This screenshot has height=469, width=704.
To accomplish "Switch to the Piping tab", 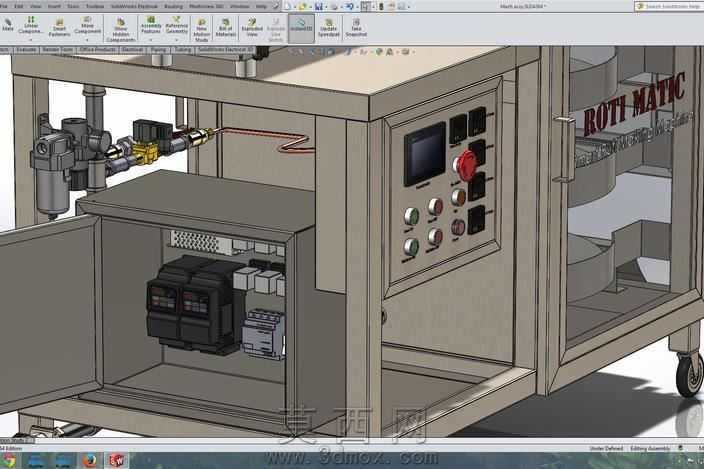I will (x=158, y=50).
